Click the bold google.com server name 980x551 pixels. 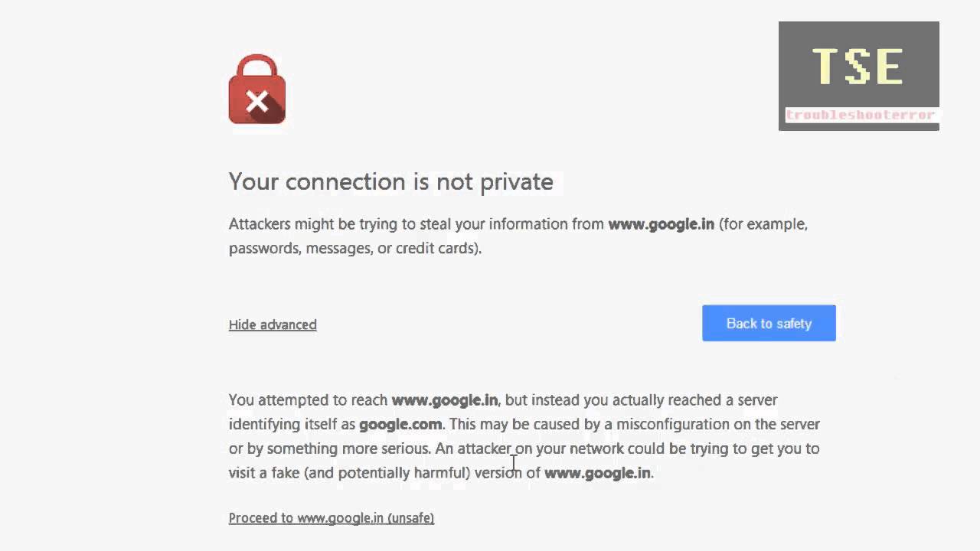(x=400, y=424)
